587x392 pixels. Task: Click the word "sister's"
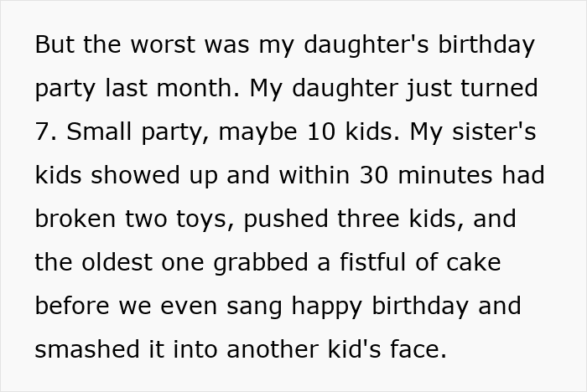pyautogui.click(x=499, y=132)
